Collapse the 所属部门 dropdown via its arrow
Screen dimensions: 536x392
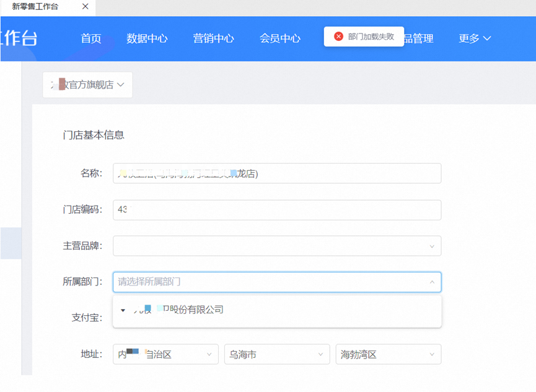click(432, 282)
